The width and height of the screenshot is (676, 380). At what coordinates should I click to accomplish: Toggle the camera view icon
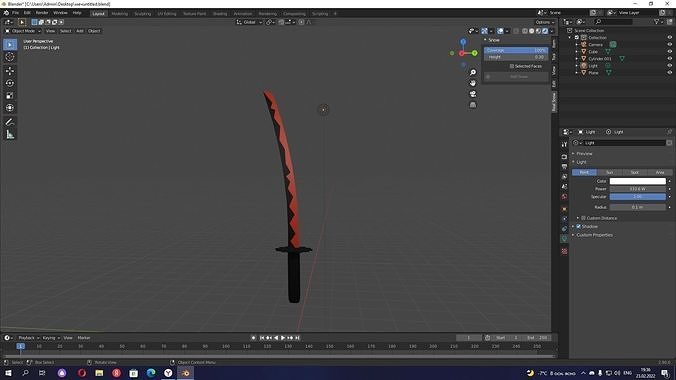click(x=473, y=94)
